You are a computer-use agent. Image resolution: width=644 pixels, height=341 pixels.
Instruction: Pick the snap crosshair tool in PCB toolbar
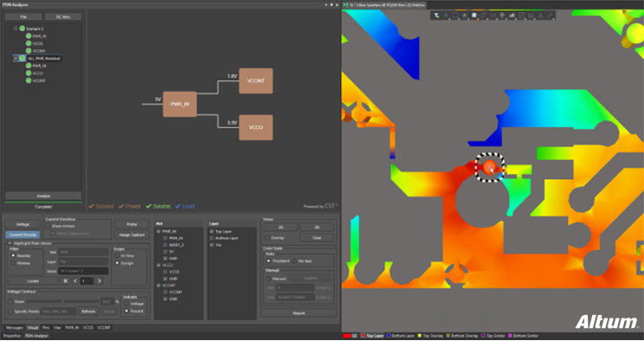point(446,16)
